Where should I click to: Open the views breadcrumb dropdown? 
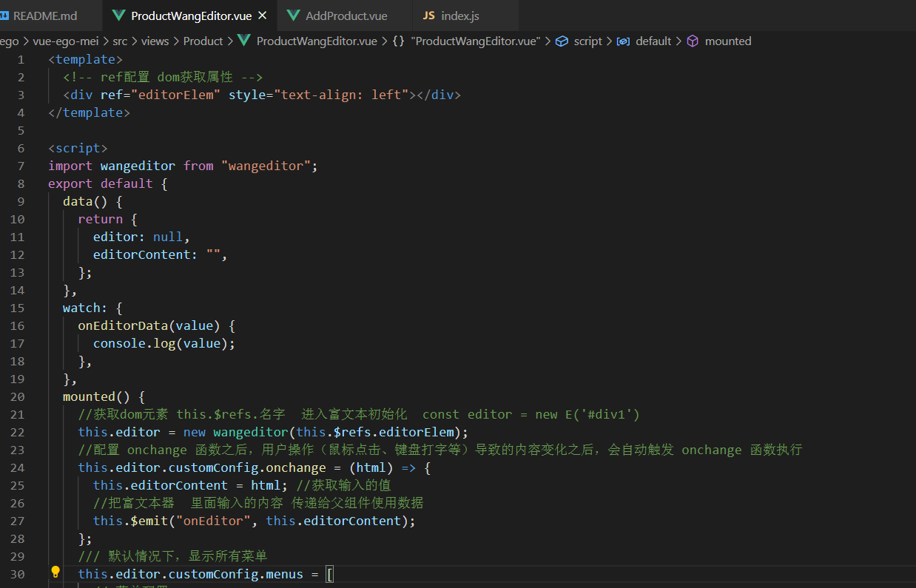[155, 41]
